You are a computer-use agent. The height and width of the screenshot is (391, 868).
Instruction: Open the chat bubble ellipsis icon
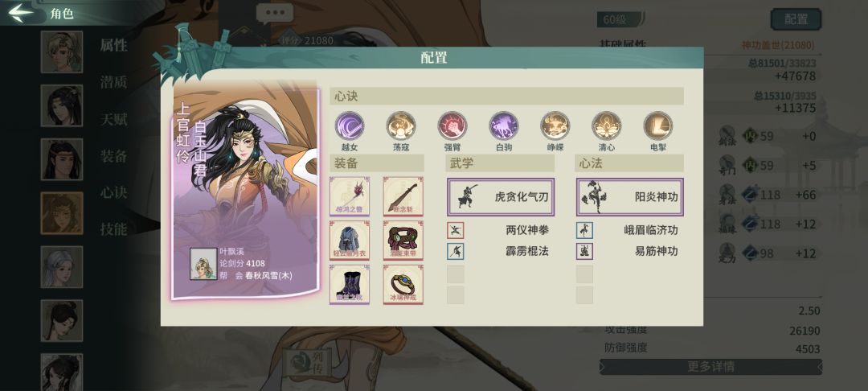[275, 14]
